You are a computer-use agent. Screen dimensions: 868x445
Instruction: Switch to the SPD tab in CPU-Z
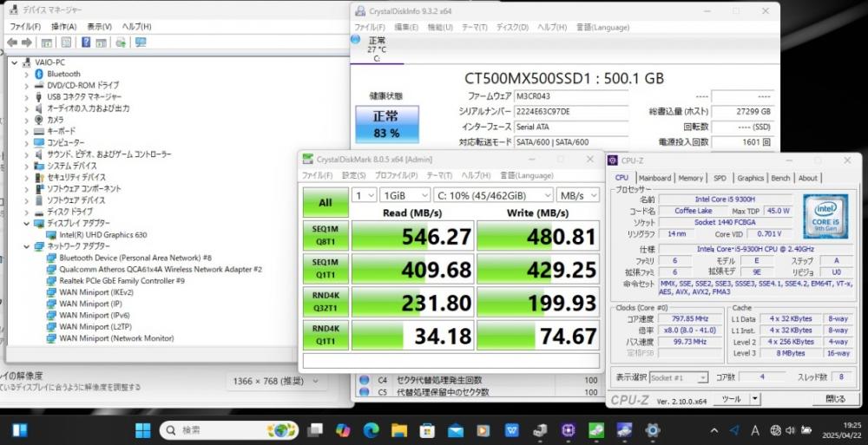coord(720,178)
